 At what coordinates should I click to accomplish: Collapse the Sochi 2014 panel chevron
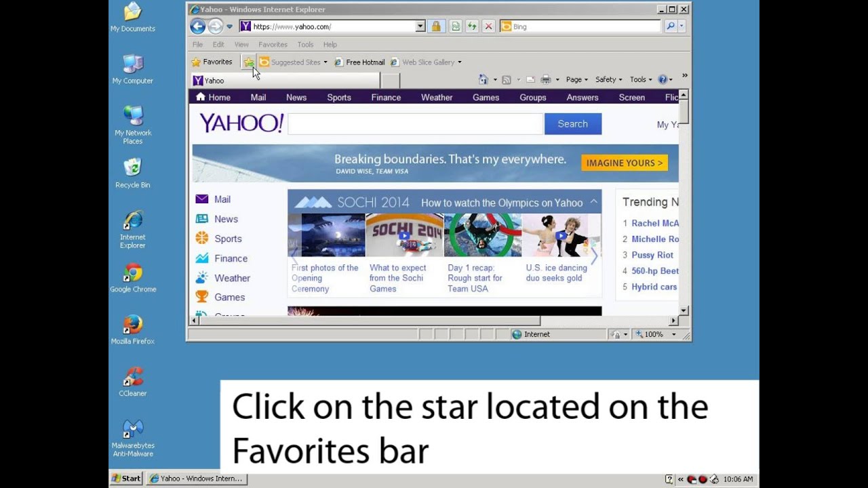coord(593,202)
